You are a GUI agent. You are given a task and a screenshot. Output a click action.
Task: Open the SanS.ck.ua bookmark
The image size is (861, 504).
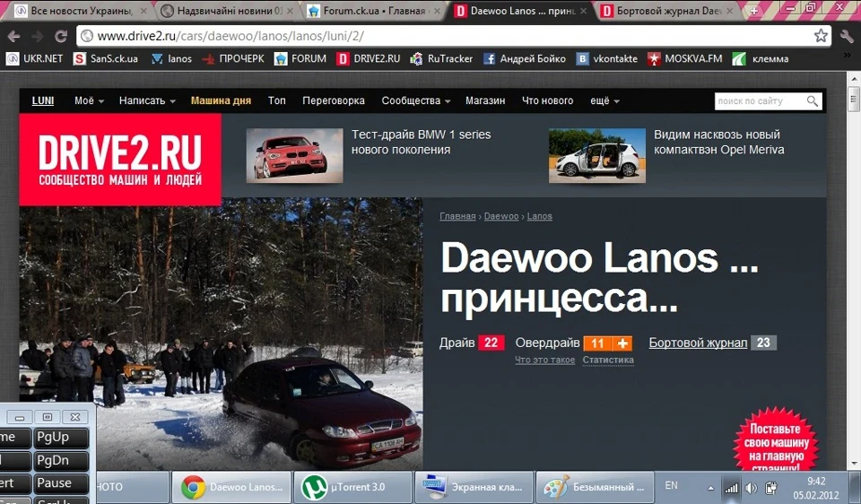point(106,59)
